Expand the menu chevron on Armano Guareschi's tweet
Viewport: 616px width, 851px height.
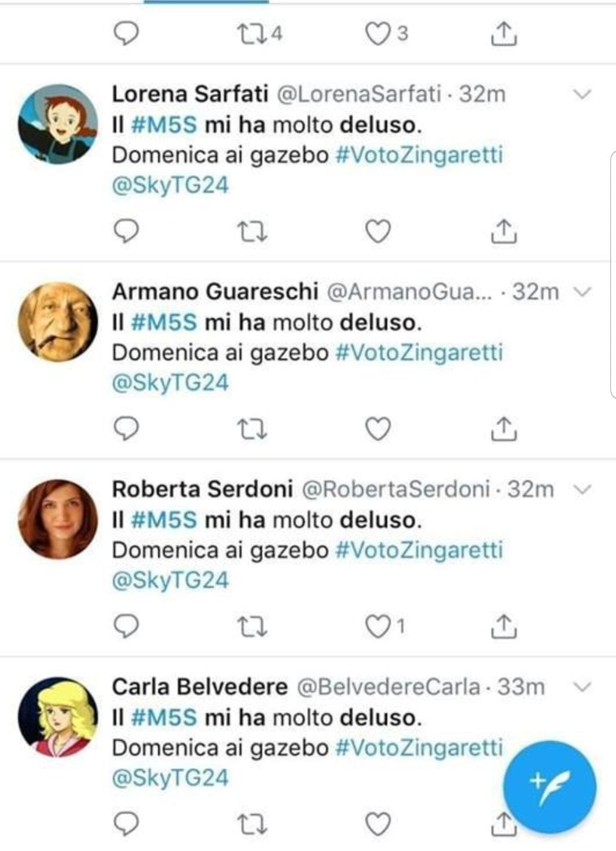[581, 292]
